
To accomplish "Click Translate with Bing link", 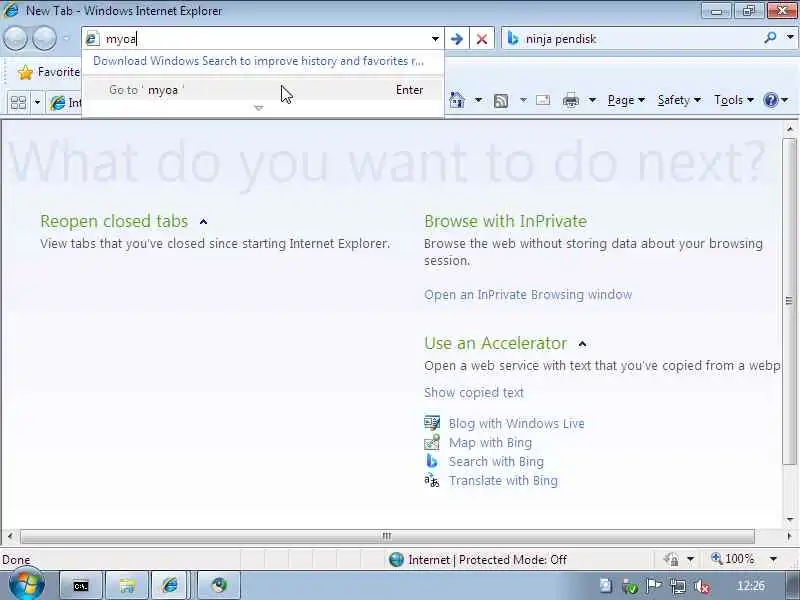I will coord(503,481).
